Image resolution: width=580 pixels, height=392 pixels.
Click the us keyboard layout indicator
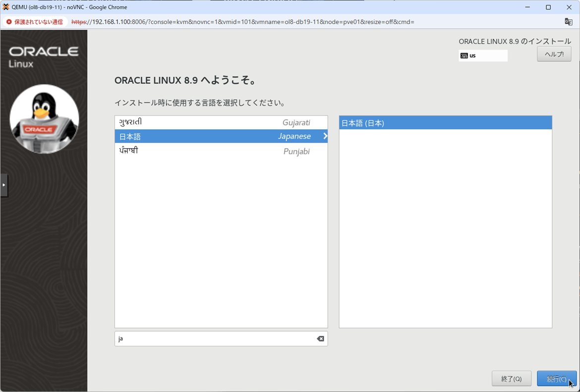tap(483, 56)
